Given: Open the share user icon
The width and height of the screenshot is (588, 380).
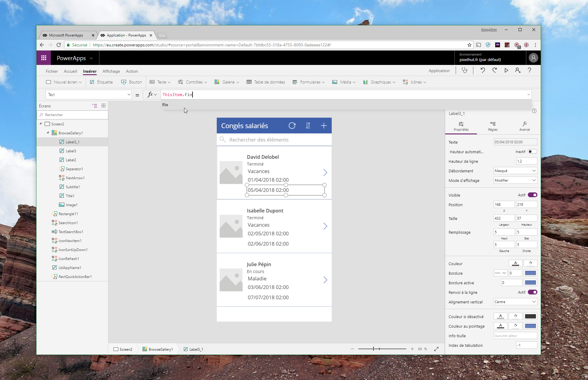Looking at the screenshot, I should point(518,71).
